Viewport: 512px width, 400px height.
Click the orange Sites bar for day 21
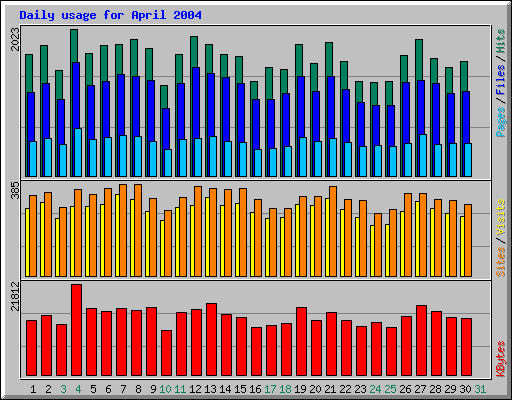point(333,231)
